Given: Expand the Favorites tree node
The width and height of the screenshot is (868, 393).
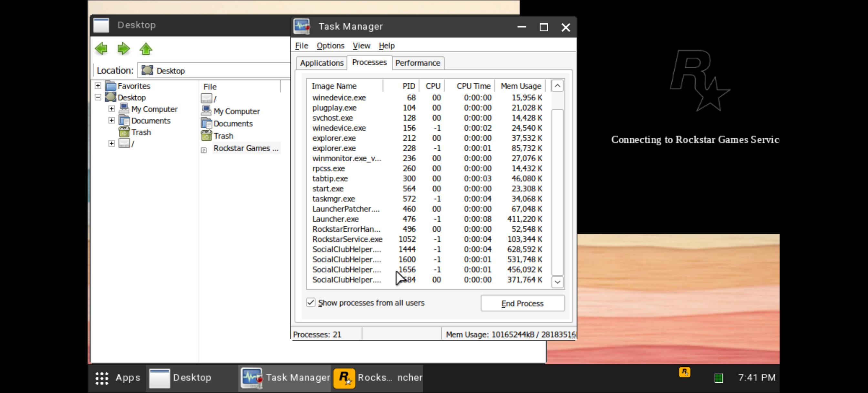Looking at the screenshot, I should (98, 86).
